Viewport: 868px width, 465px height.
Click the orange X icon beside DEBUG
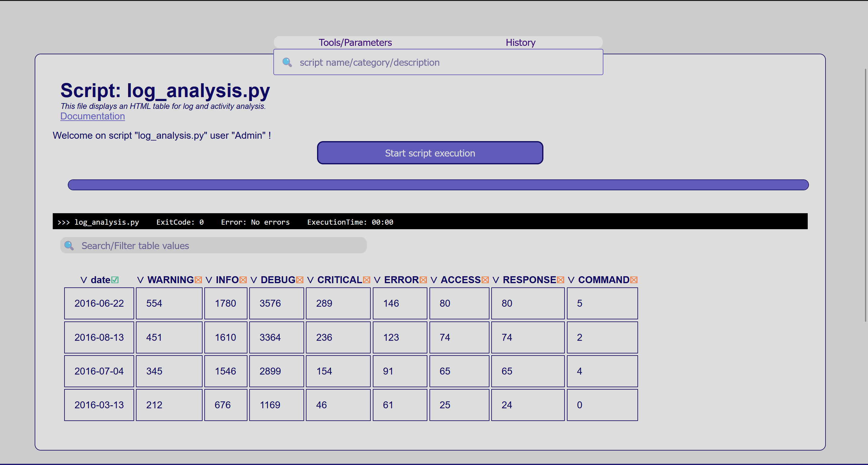[x=300, y=280]
